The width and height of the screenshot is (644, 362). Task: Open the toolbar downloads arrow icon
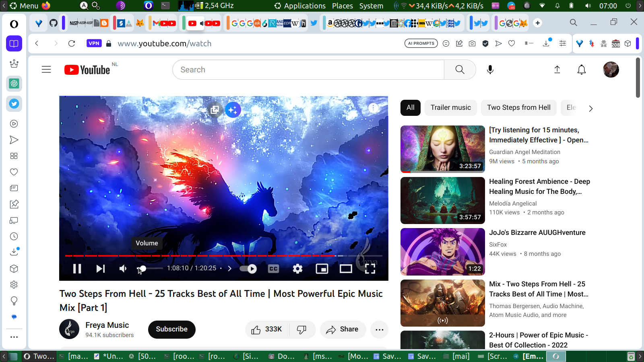(546, 43)
